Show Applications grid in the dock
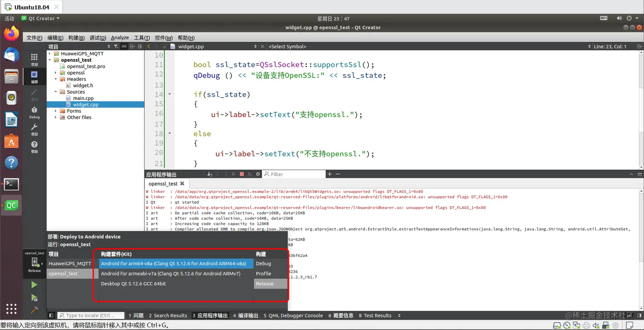The image size is (644, 330). coord(11,309)
